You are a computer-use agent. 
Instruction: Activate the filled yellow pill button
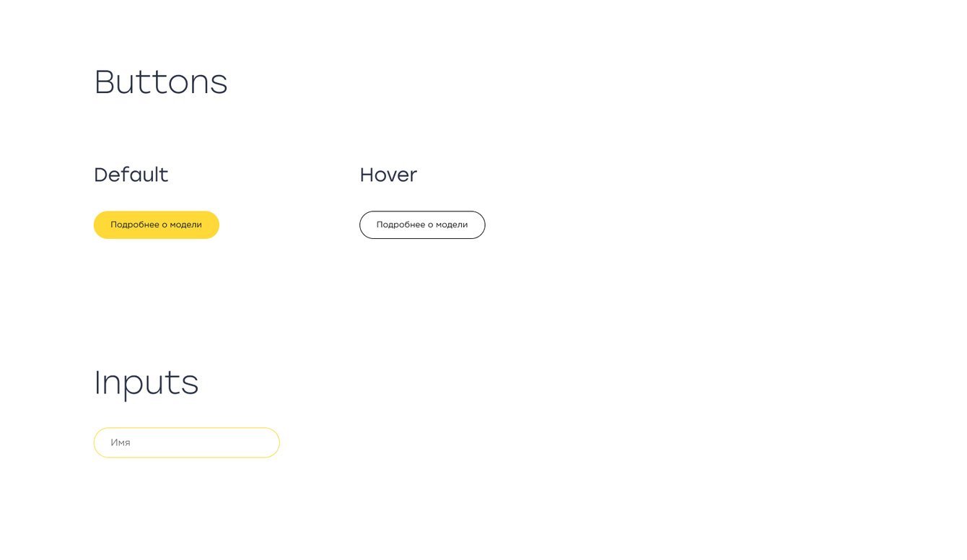pos(156,225)
